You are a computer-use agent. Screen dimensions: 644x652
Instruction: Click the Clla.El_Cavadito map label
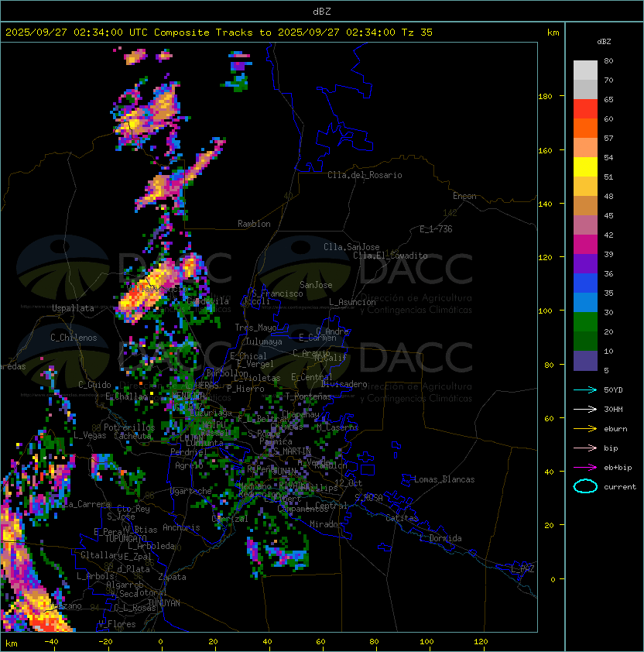pos(390,256)
